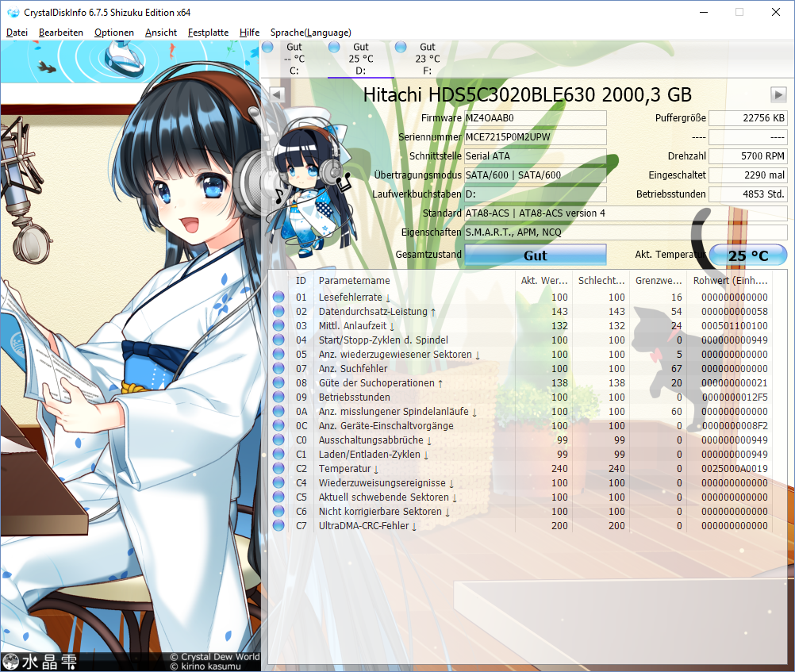
Task: Select raw value 0025000A0019
Action: 734,469
